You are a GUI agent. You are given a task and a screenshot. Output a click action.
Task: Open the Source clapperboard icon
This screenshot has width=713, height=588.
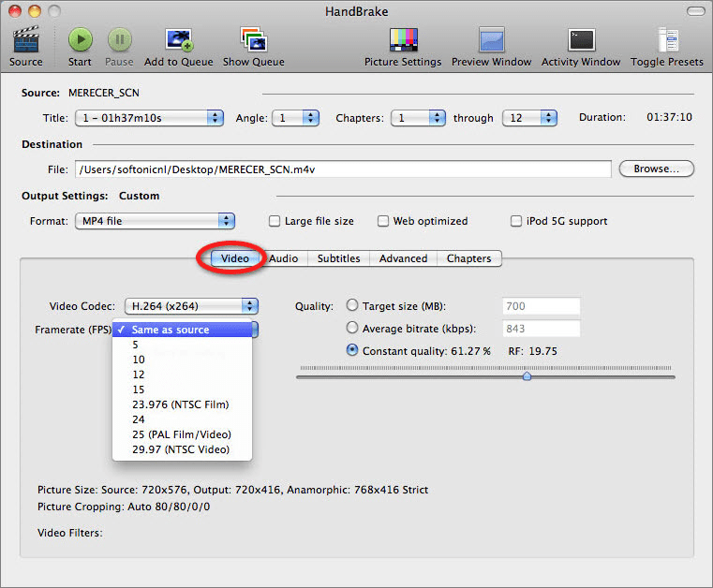(x=26, y=40)
